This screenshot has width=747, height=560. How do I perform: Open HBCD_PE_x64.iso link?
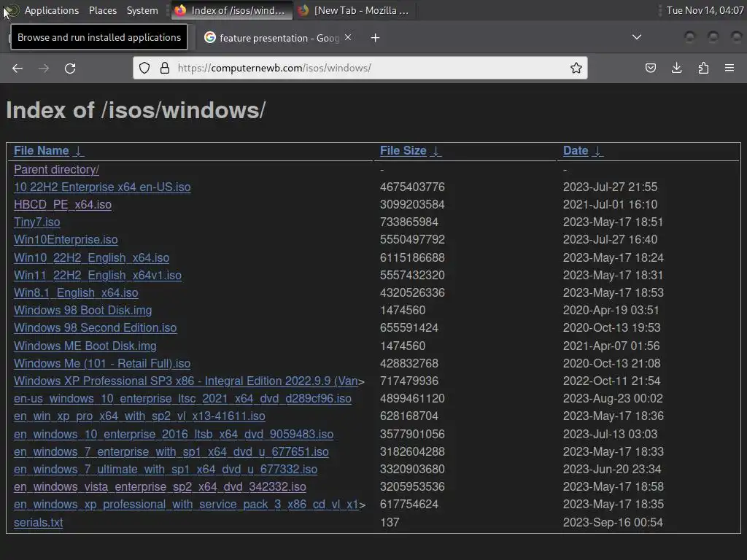tap(63, 205)
